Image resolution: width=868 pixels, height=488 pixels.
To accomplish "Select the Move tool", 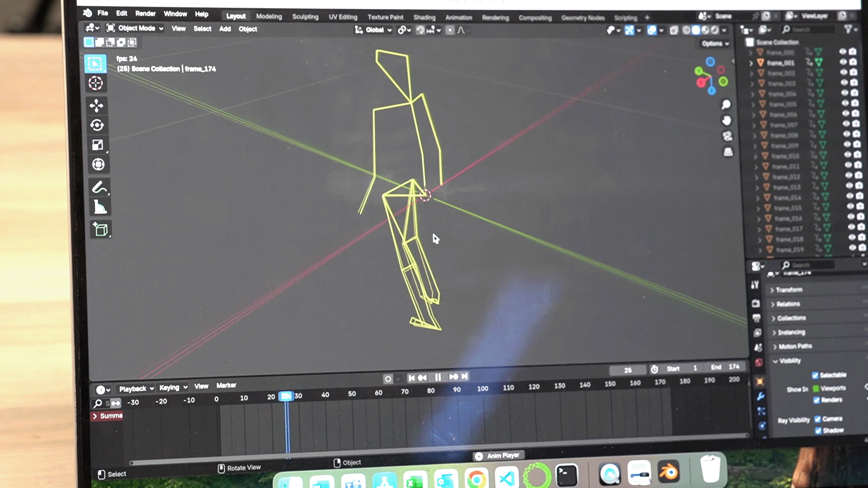I will pos(96,106).
